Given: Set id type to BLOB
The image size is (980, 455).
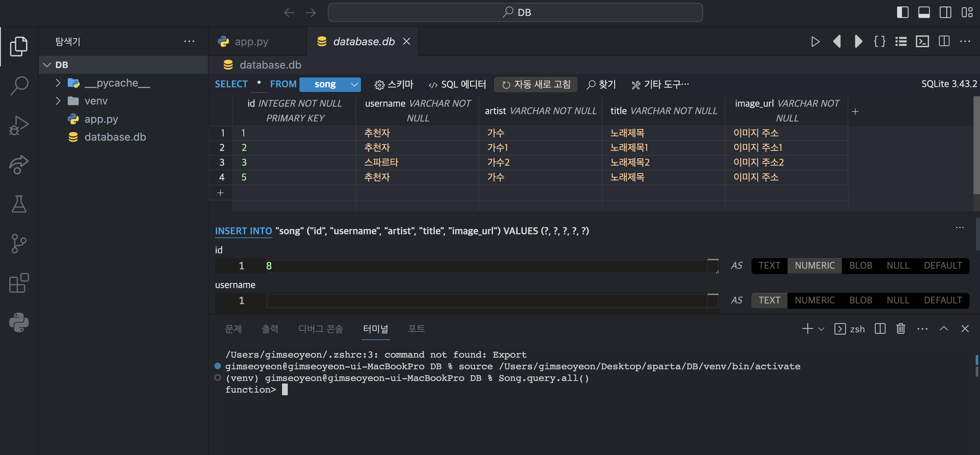Looking at the screenshot, I should [861, 266].
